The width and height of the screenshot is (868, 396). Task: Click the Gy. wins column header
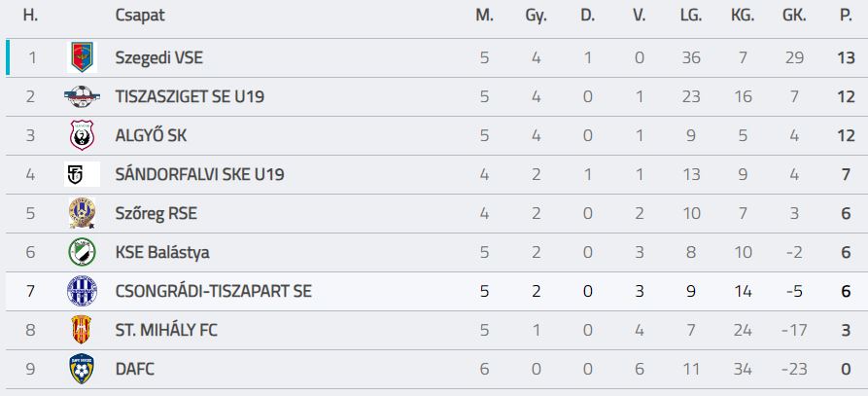[536, 17]
